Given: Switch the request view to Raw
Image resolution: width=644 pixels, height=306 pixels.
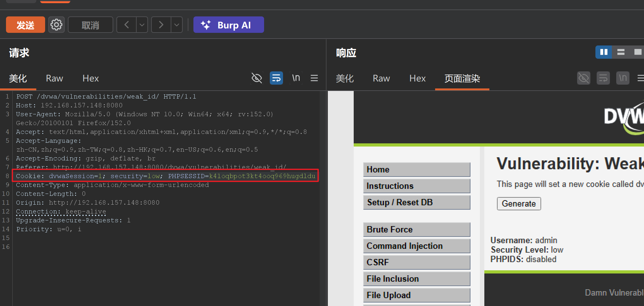Looking at the screenshot, I should (55, 78).
